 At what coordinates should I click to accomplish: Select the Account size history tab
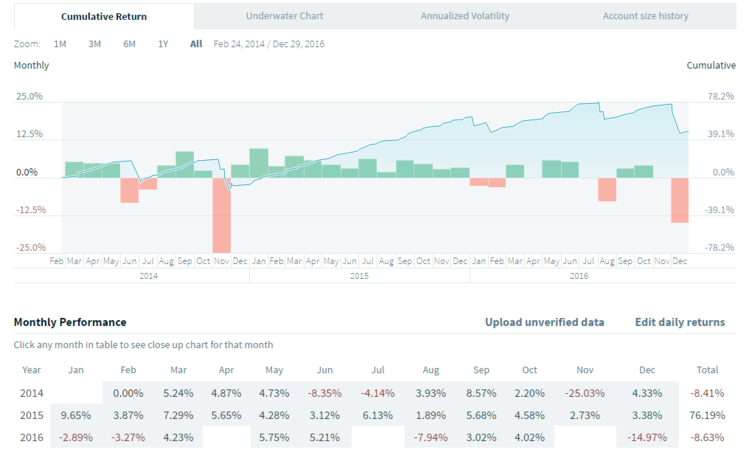(x=645, y=16)
